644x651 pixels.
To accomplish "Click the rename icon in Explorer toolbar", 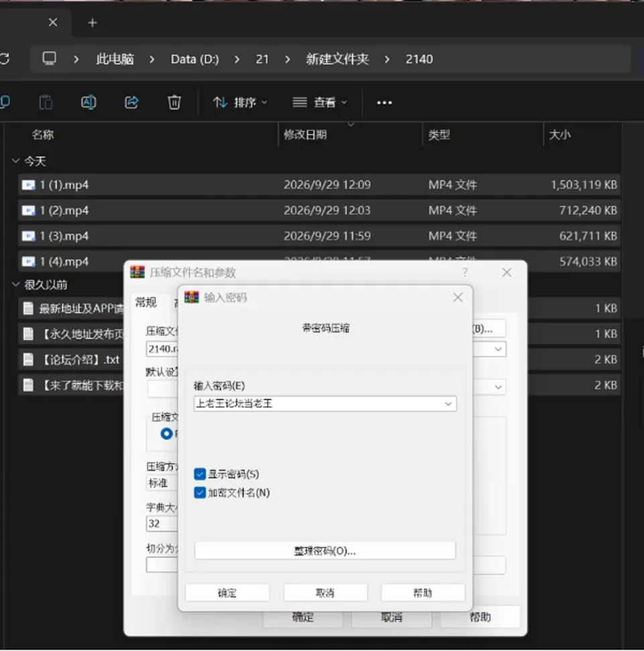I will (89, 102).
